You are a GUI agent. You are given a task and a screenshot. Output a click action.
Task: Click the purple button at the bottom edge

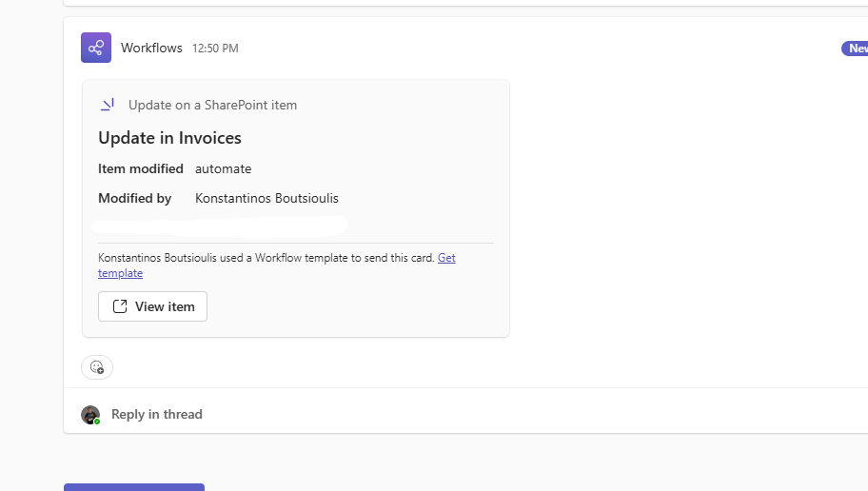pos(133,487)
